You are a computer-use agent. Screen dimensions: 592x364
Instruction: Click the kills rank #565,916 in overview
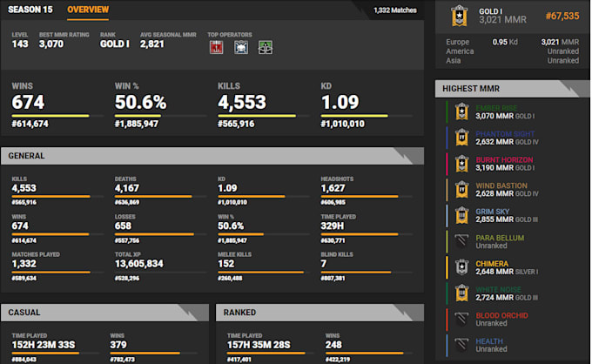[236, 124]
